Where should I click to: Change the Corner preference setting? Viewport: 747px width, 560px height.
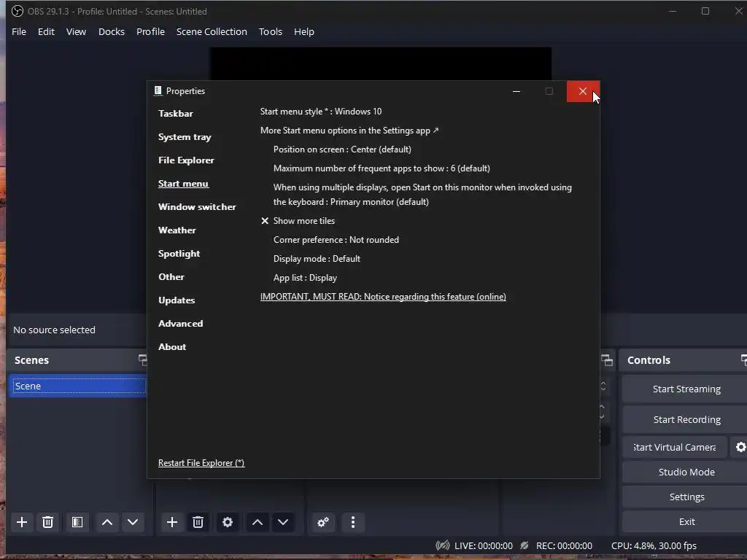(x=336, y=240)
